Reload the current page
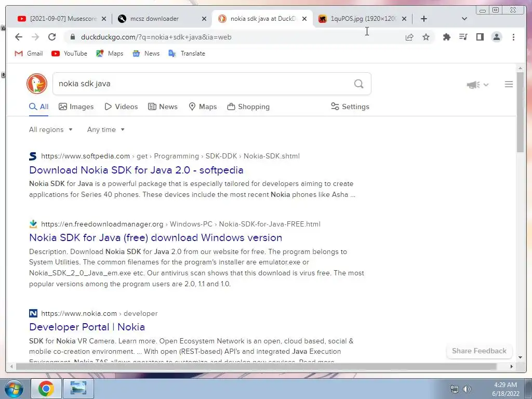 [x=52, y=37]
